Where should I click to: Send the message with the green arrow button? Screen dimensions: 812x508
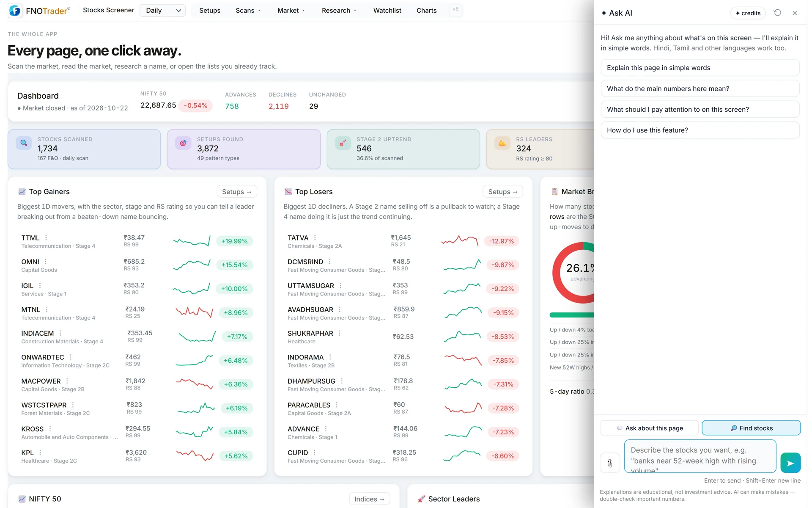[790, 463]
